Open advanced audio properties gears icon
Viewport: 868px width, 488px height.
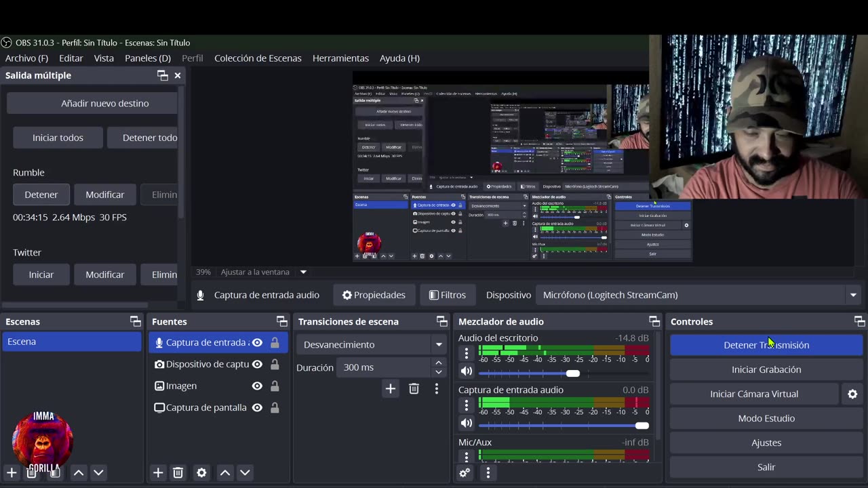[x=465, y=473]
